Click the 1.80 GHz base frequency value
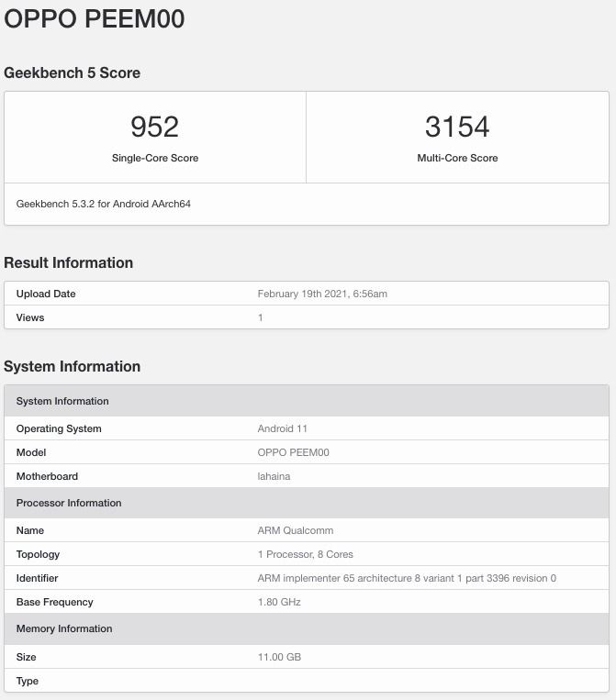Screen dimensions: 616x700 tap(279, 602)
